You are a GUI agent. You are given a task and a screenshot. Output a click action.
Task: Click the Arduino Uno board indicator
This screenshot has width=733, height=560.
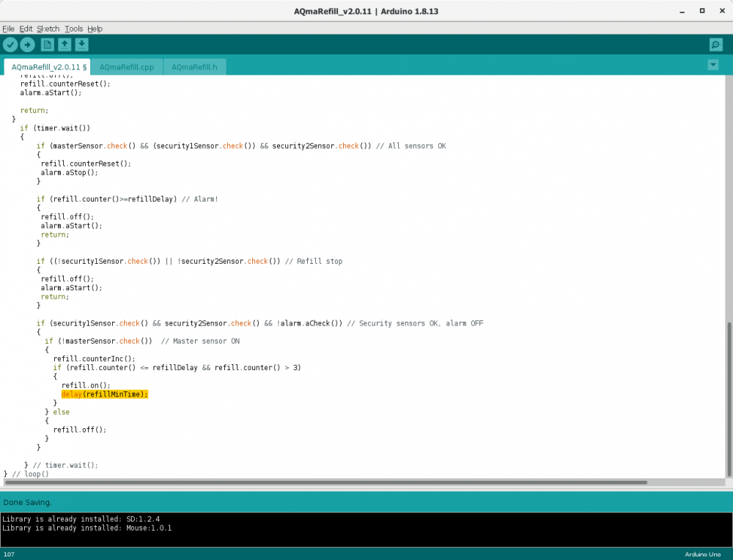703,554
